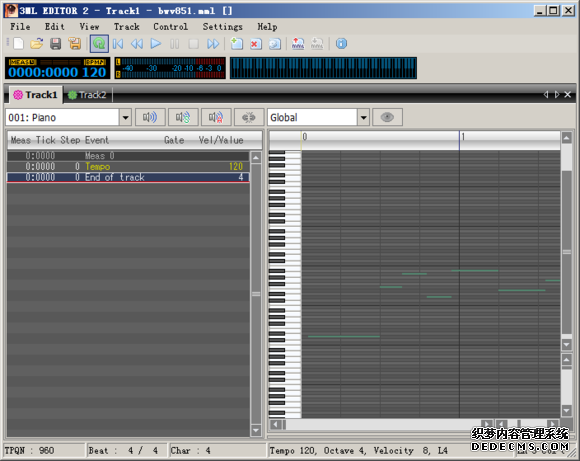Viewport: 580px width, 461px height.
Task: Select the Meas 0 row in event list
Action: pos(128,156)
